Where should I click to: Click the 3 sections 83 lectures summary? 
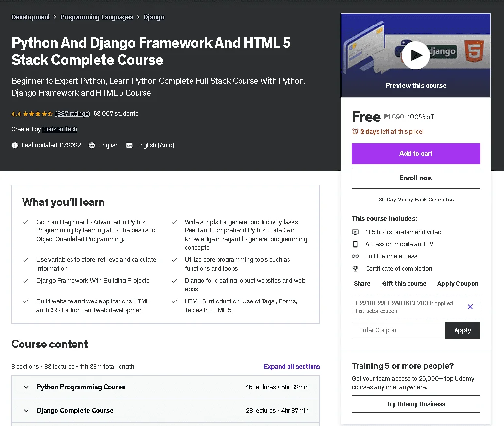[x=72, y=367]
